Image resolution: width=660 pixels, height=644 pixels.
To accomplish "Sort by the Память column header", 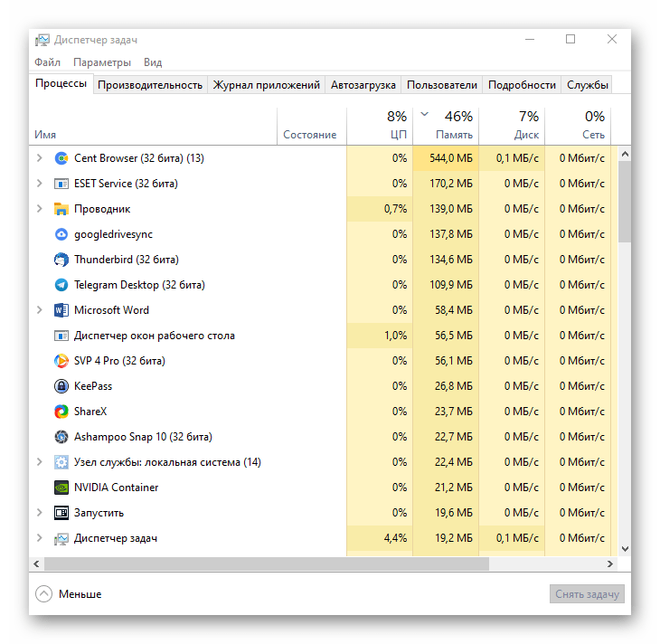I will tap(446, 127).
